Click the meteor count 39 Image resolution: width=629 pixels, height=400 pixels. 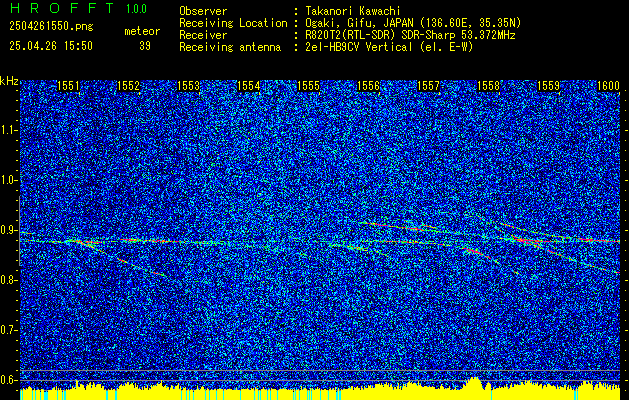[x=145, y=46]
